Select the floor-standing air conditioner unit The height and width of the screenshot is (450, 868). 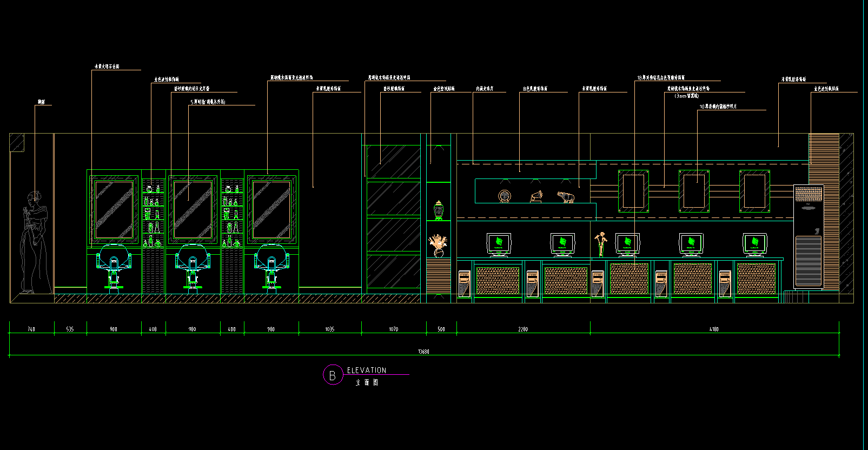pyautogui.click(x=809, y=236)
